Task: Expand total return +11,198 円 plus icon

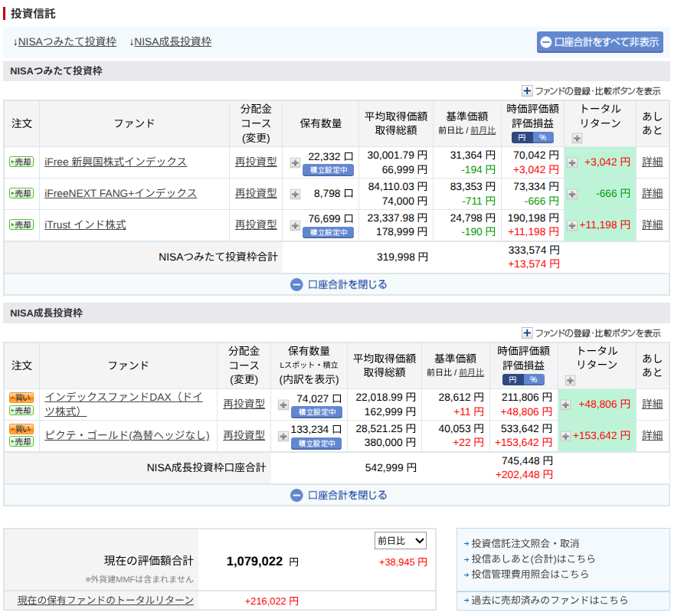Action: click(572, 225)
